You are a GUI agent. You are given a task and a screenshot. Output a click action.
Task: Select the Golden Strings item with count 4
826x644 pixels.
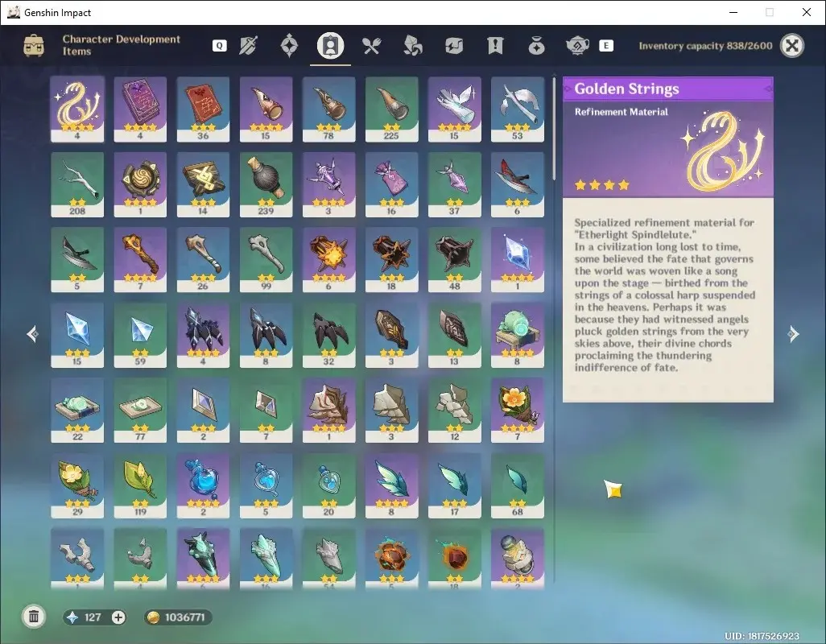[77, 109]
